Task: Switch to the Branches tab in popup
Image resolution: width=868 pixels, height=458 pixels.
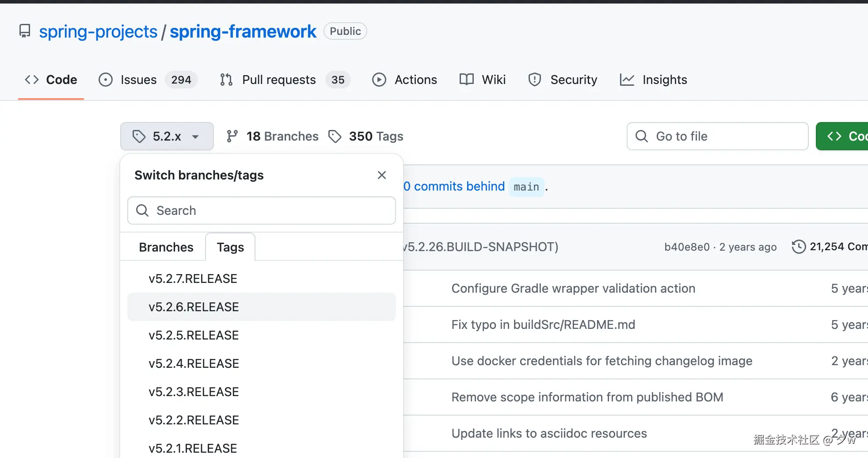Action: [x=166, y=247]
